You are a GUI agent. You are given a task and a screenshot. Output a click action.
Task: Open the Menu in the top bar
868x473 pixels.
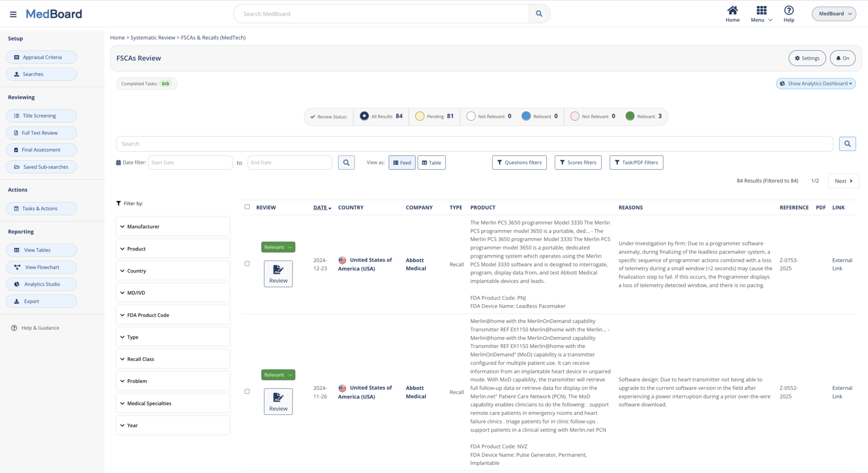coord(761,13)
